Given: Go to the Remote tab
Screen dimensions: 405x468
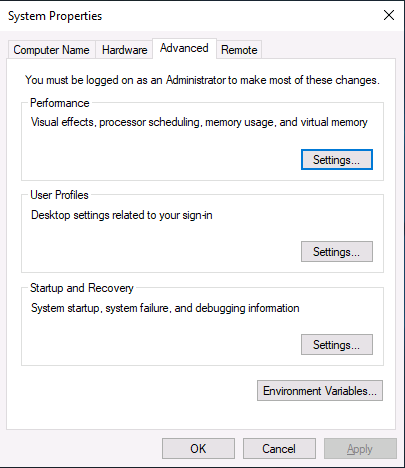Looking at the screenshot, I should [x=239, y=50].
